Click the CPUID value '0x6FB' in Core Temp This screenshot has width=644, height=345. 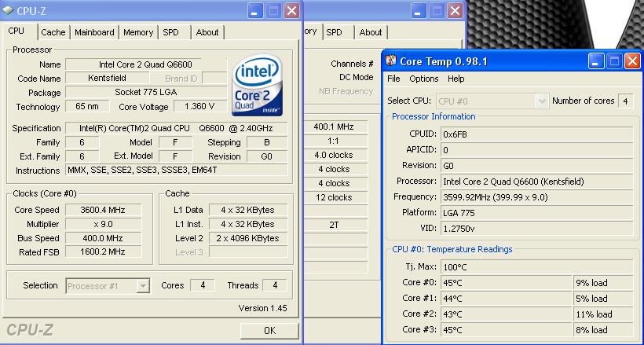pos(536,134)
